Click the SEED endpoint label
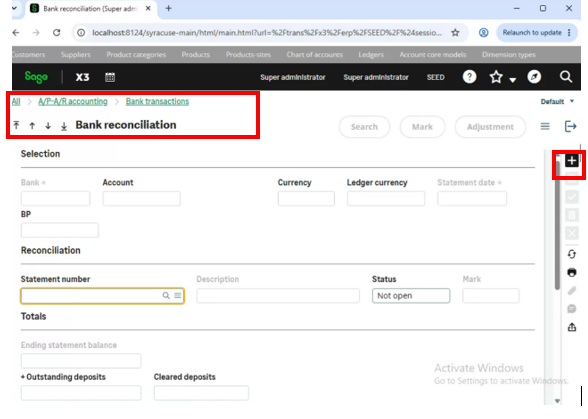The height and width of the screenshot is (419, 588). (435, 77)
